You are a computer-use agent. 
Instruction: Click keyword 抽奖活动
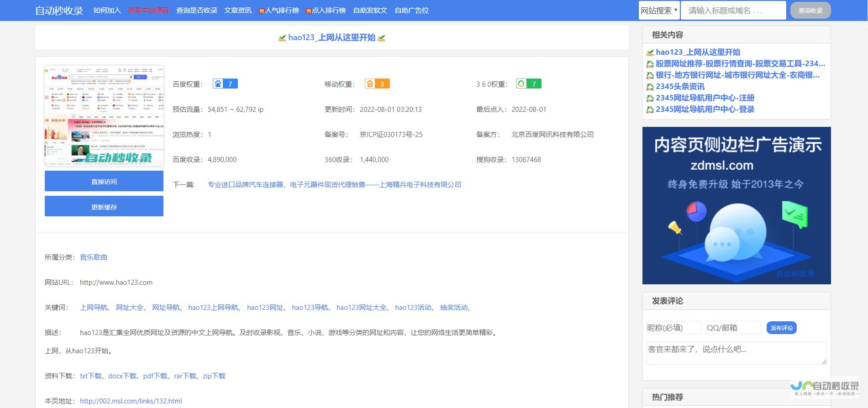pyautogui.click(x=454, y=308)
